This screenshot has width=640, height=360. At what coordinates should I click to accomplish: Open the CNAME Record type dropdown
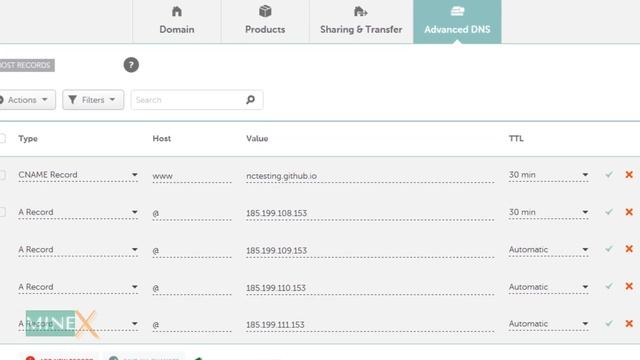tap(78, 175)
